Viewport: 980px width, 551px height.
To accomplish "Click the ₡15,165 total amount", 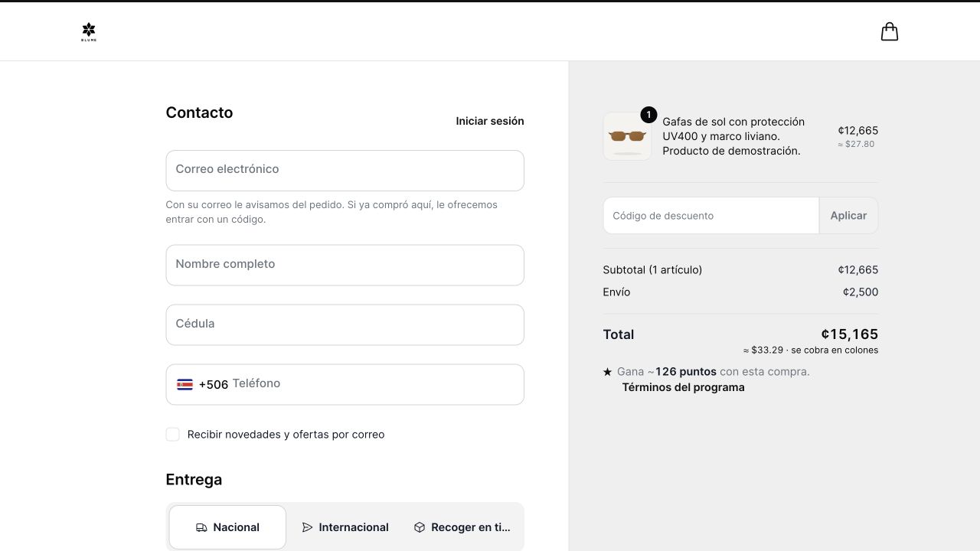I will [849, 334].
